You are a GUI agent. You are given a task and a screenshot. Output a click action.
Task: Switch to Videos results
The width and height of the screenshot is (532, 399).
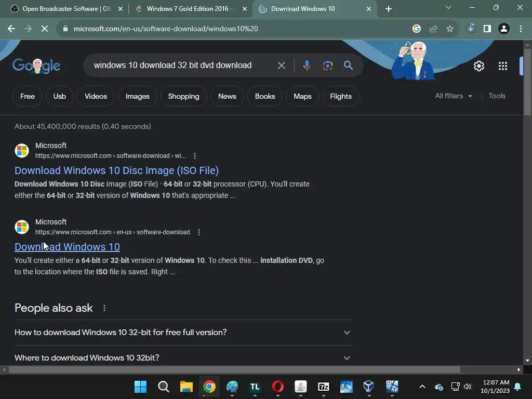click(x=96, y=96)
